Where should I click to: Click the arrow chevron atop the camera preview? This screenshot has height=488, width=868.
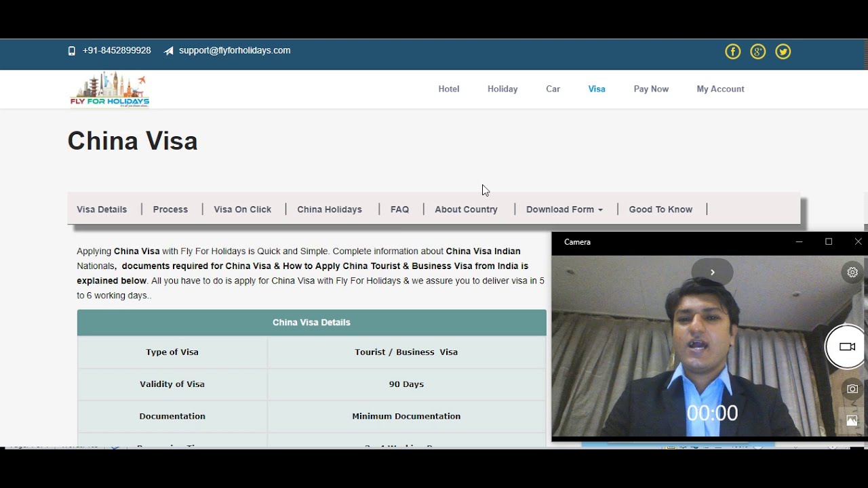713,272
